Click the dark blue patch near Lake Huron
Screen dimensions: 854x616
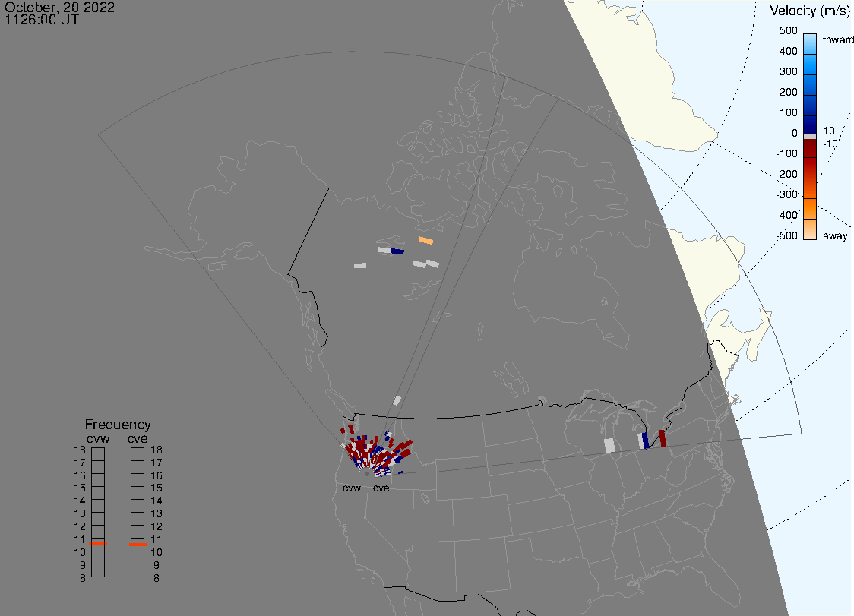[x=645, y=441]
